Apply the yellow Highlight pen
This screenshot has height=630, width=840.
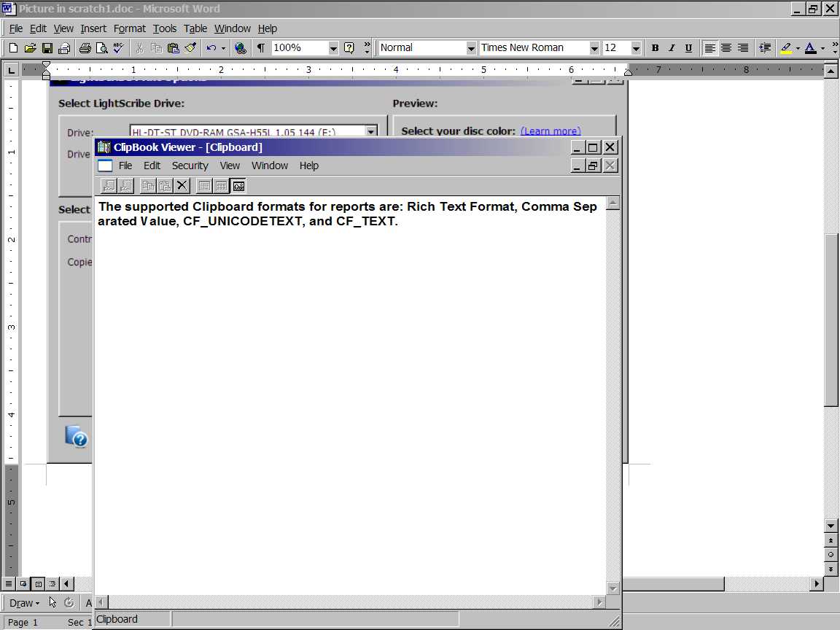coord(786,48)
